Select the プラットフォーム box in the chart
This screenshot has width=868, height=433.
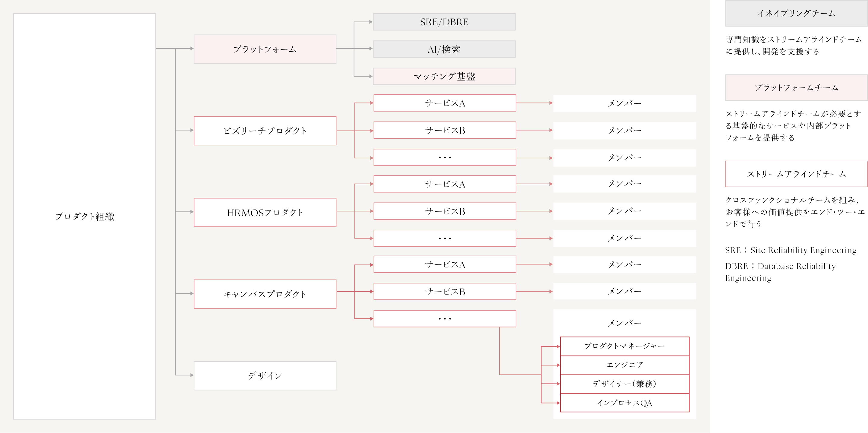coord(265,49)
